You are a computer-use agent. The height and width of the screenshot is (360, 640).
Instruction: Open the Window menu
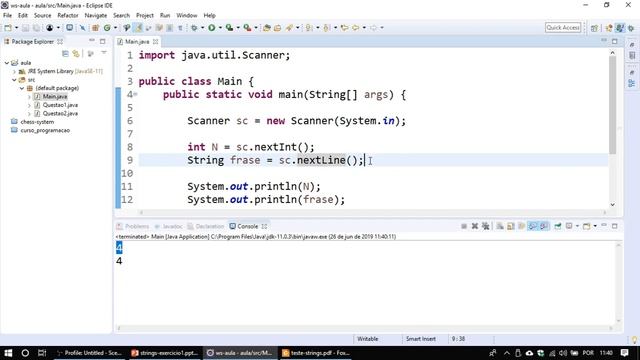click(187, 16)
